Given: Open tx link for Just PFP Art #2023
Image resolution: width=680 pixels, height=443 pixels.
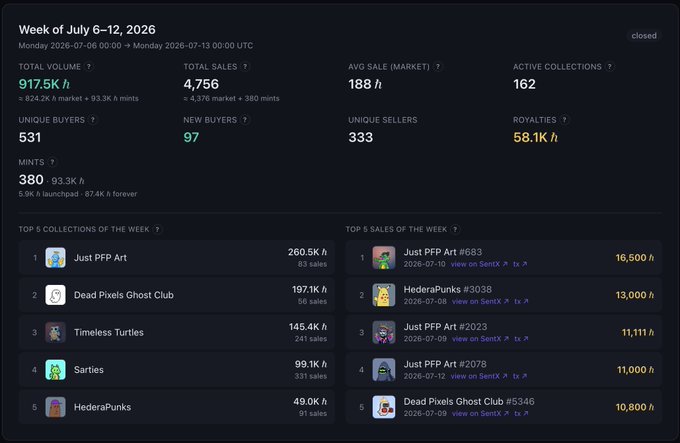Looking at the screenshot, I should tap(521, 339).
